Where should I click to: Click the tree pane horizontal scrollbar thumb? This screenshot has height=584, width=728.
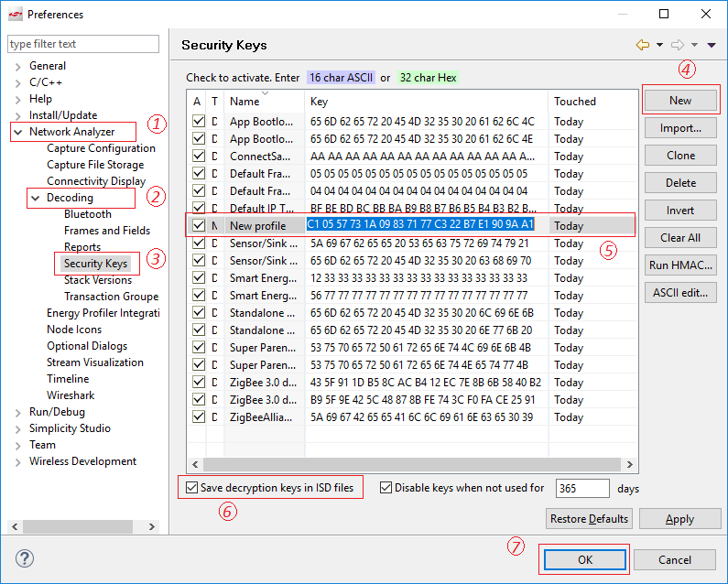click(x=78, y=526)
